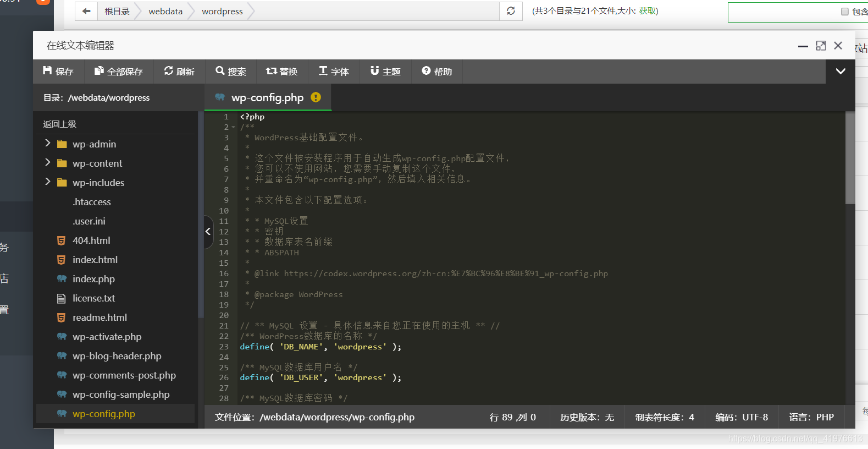Open the 替换 replace tool

click(x=282, y=72)
